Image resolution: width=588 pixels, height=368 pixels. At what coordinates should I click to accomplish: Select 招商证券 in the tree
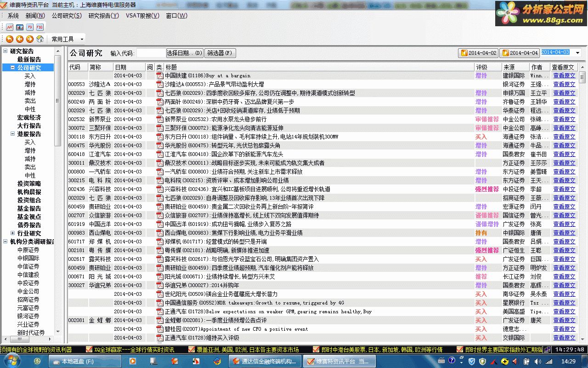point(28,299)
